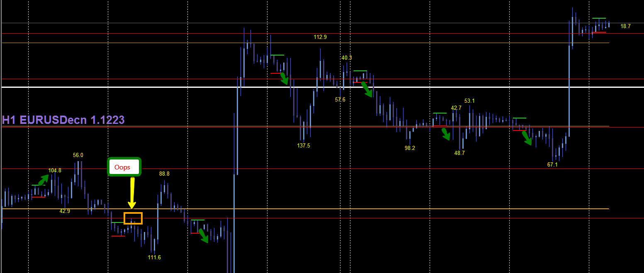Select the 137.5 measurement label
644x273 pixels.
tap(304, 145)
